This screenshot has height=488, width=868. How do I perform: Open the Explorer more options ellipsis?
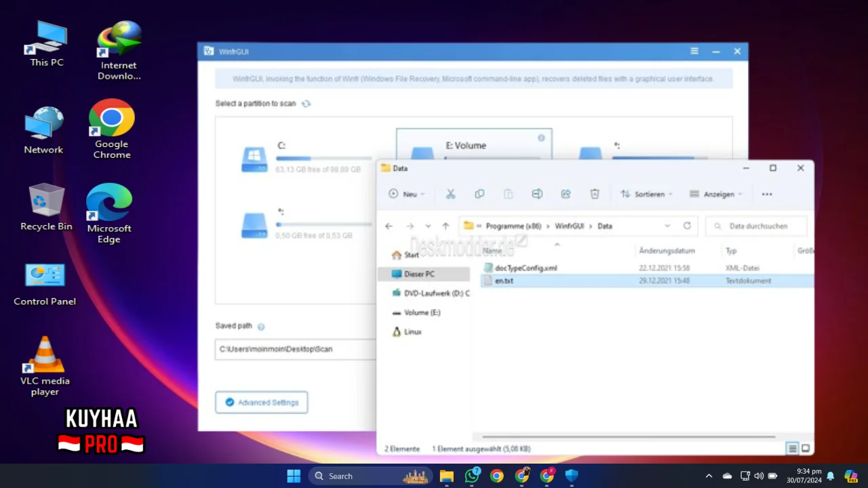767,194
